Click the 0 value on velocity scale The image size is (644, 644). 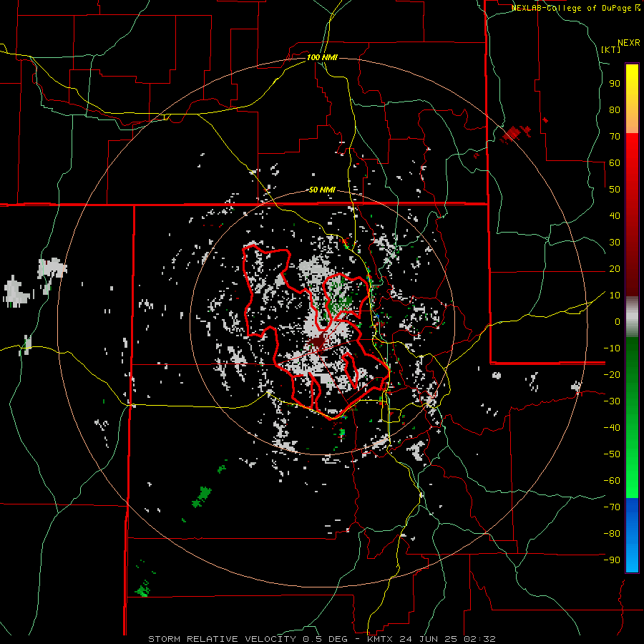click(618, 322)
